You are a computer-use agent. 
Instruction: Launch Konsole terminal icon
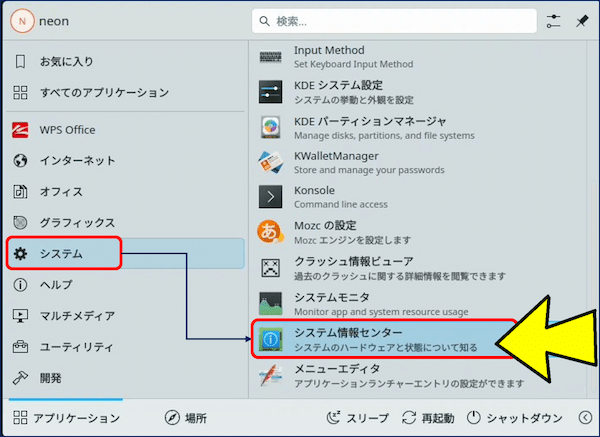271,197
